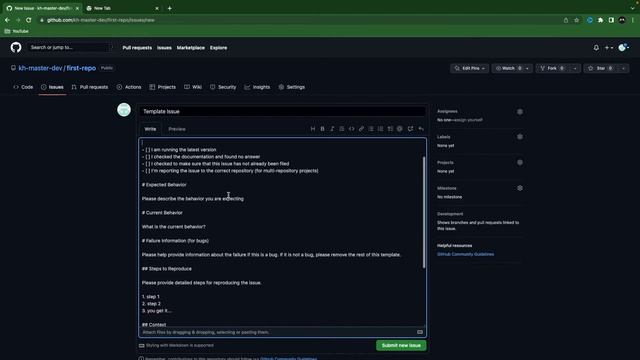
Task: Click the browser address bar
Action: [x=300, y=20]
